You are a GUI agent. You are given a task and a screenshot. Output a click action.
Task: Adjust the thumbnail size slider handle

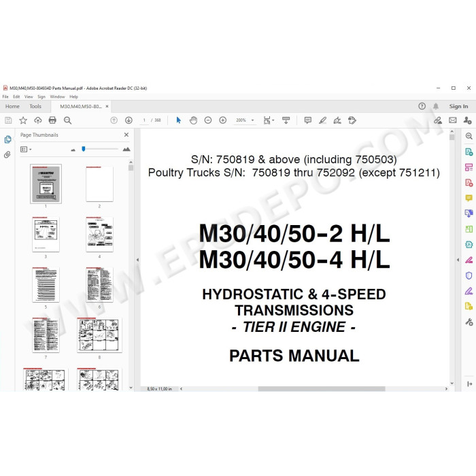[84, 149]
